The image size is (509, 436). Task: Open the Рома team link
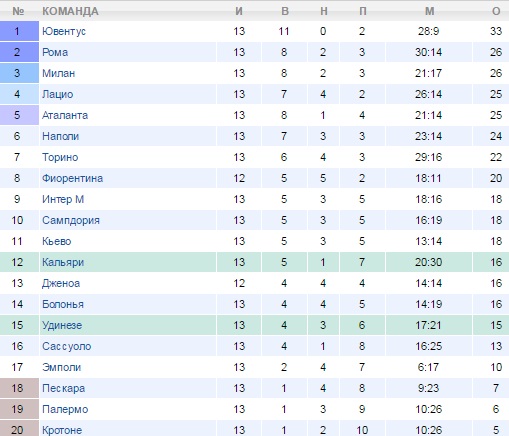[x=55, y=52]
